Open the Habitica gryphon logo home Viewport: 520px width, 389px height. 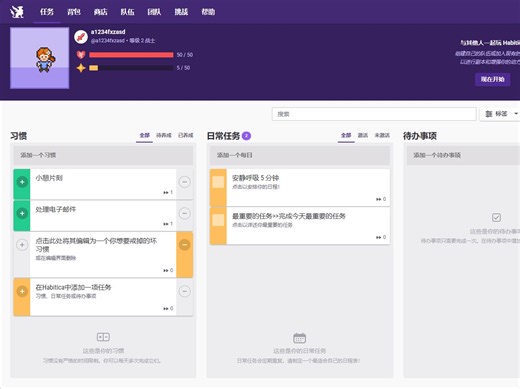coord(17,12)
